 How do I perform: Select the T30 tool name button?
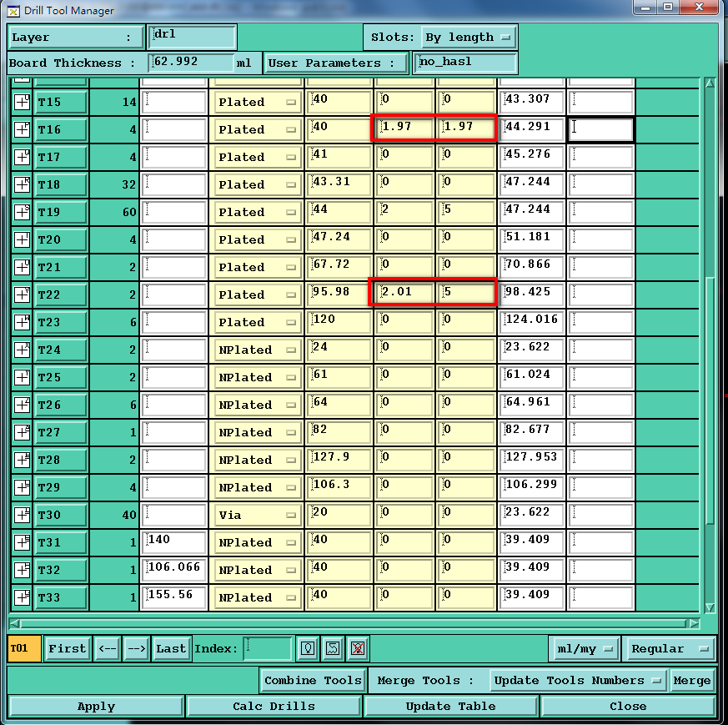coord(61,515)
